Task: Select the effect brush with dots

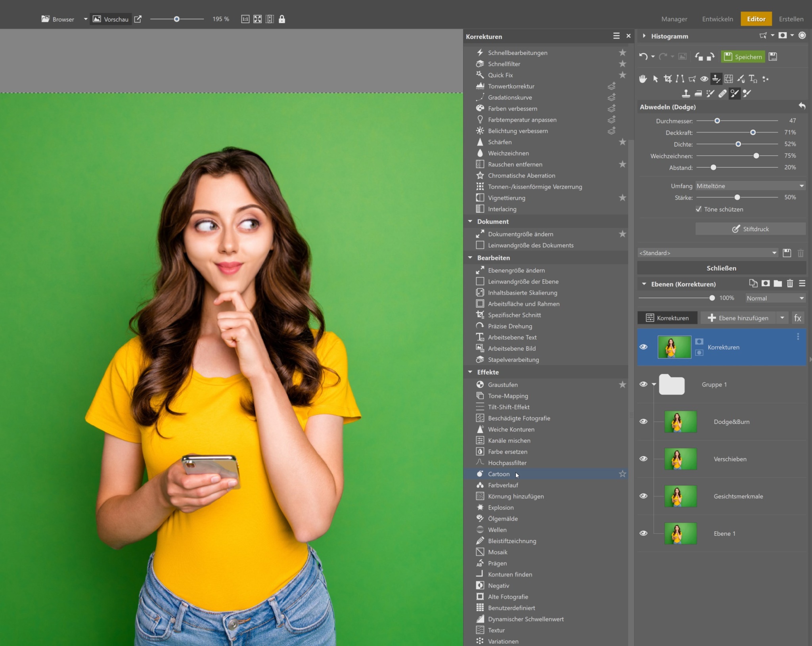Action: (x=710, y=94)
